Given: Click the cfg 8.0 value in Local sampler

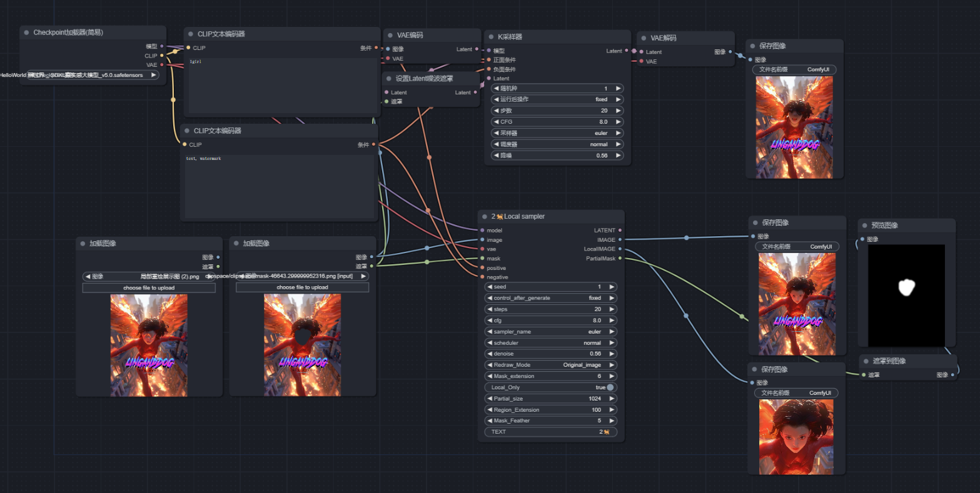Looking at the screenshot, I should point(597,321).
